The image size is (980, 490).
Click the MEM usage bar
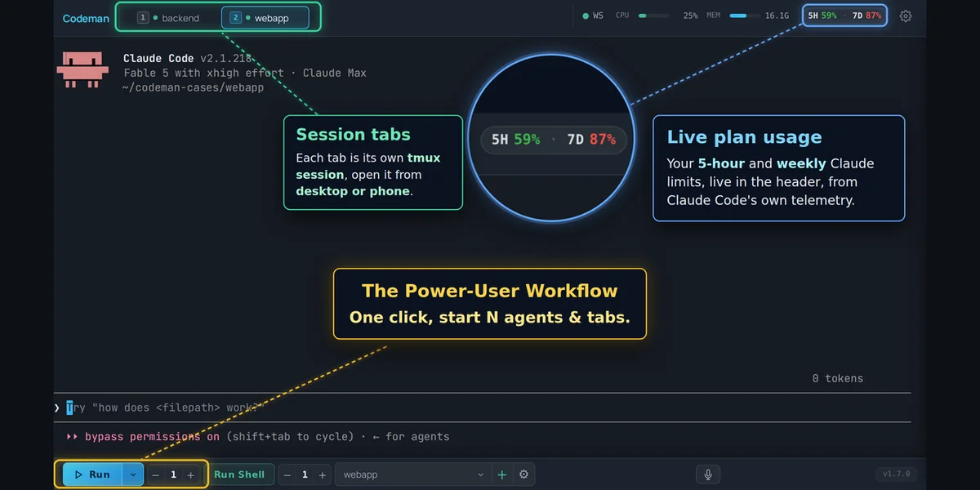pyautogui.click(x=745, y=16)
